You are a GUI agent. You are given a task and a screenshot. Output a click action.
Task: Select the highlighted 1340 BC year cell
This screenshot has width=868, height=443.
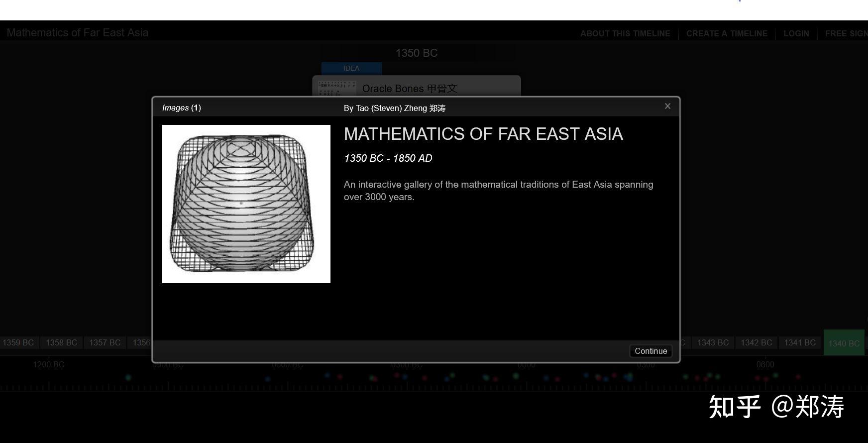(844, 342)
